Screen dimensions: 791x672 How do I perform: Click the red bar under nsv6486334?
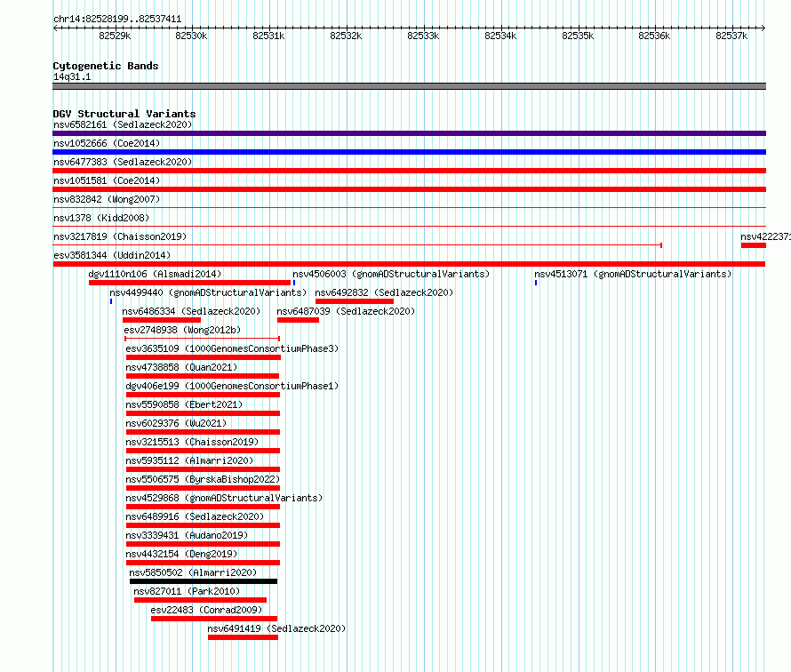[162, 320]
